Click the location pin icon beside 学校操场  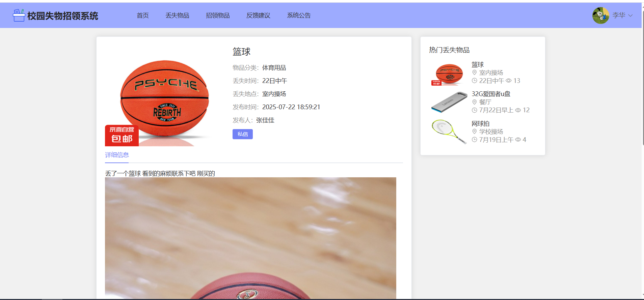[474, 132]
